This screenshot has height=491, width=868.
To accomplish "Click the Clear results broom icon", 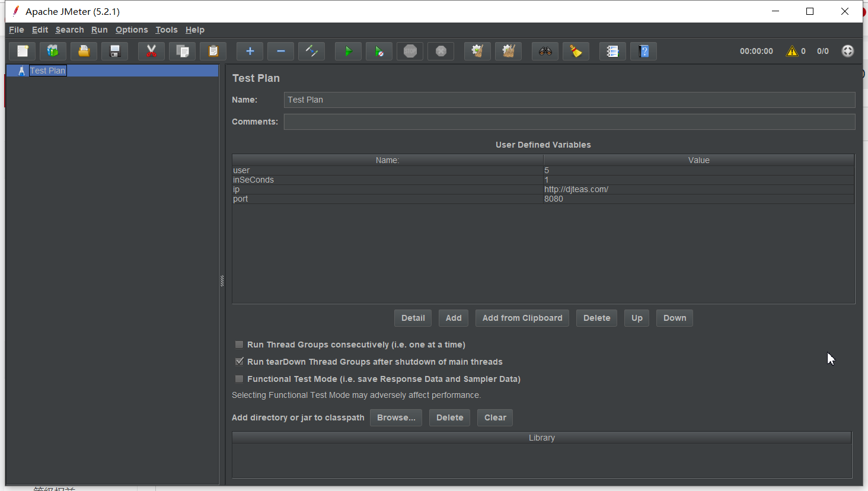I will (478, 51).
